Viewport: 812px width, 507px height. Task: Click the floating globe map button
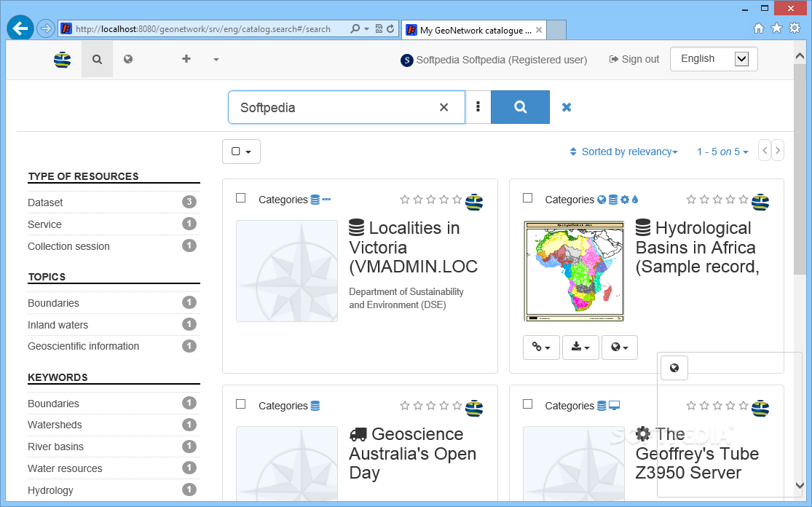click(x=674, y=368)
